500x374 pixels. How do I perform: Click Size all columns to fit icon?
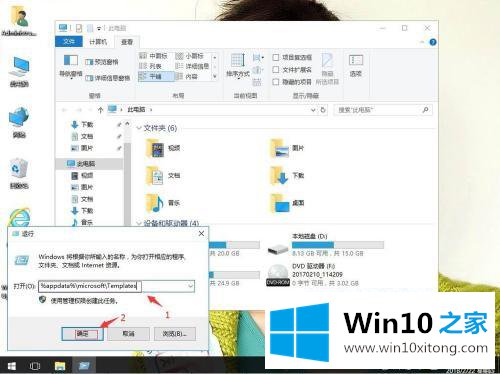(257, 82)
